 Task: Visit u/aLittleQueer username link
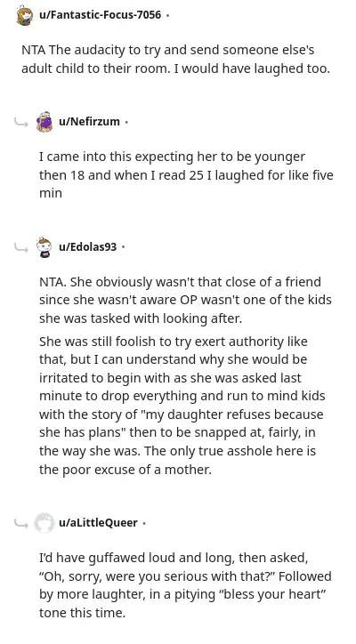click(98, 523)
